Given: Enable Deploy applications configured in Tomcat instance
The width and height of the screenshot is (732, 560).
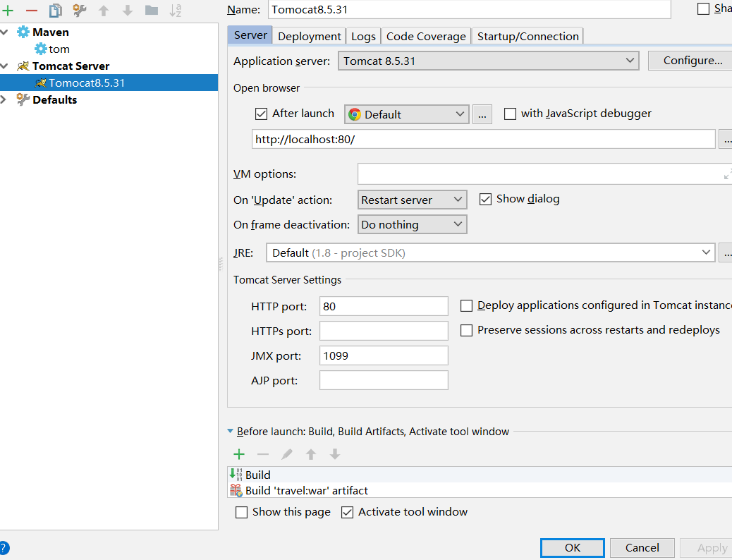Looking at the screenshot, I should (x=466, y=305).
